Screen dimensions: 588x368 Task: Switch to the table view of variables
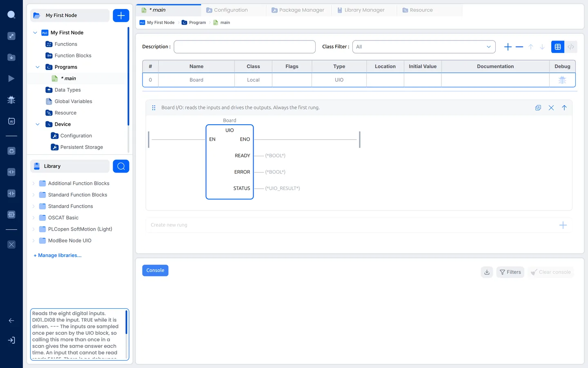pyautogui.click(x=558, y=47)
